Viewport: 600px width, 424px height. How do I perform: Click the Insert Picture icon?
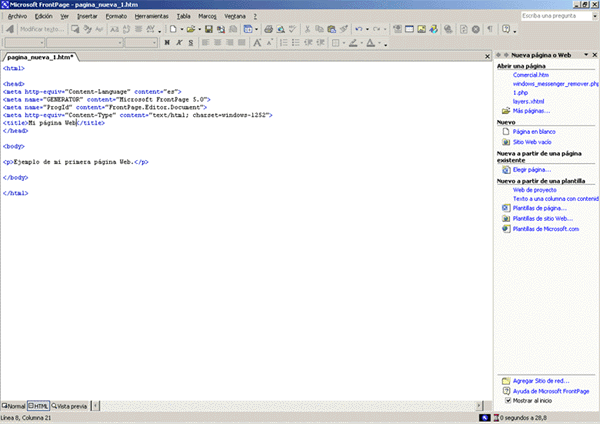pyautogui.click(x=421, y=29)
